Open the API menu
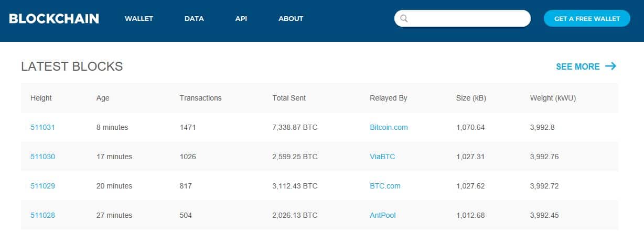 (241, 18)
